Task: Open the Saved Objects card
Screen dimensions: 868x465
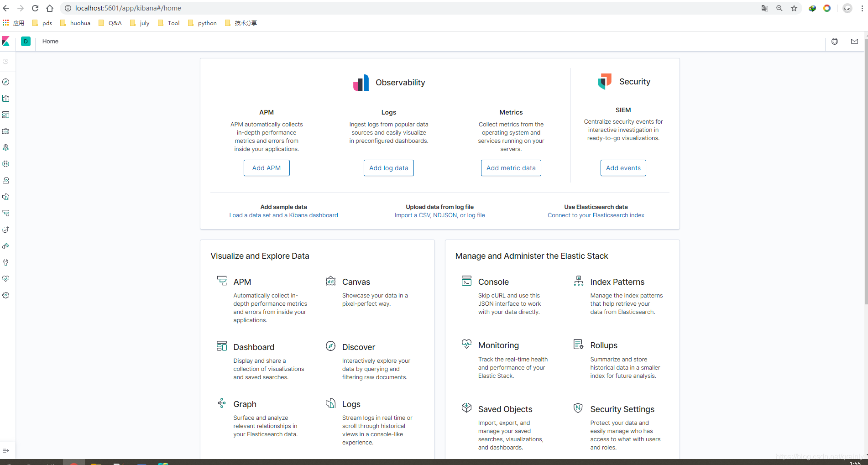Action: pyautogui.click(x=507, y=427)
